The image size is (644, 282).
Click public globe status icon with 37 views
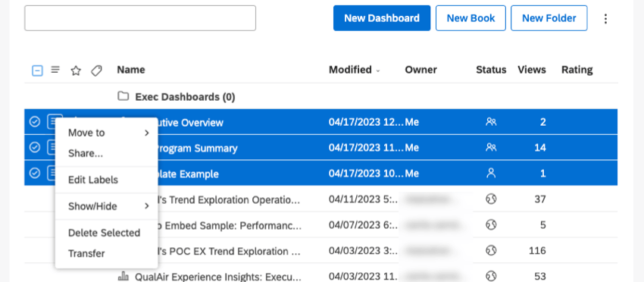pos(491,199)
